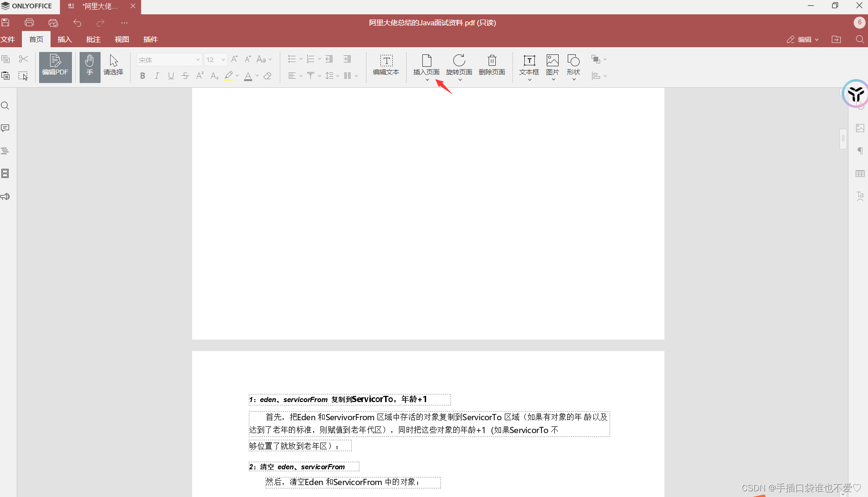Switch to the 插入 insert tab
This screenshot has width=868, height=497.
click(64, 39)
